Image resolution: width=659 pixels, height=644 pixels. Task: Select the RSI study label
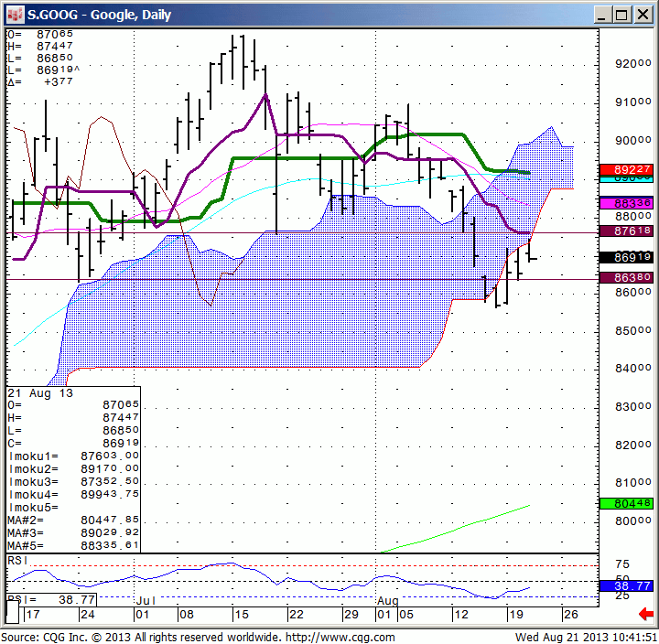(x=17, y=561)
